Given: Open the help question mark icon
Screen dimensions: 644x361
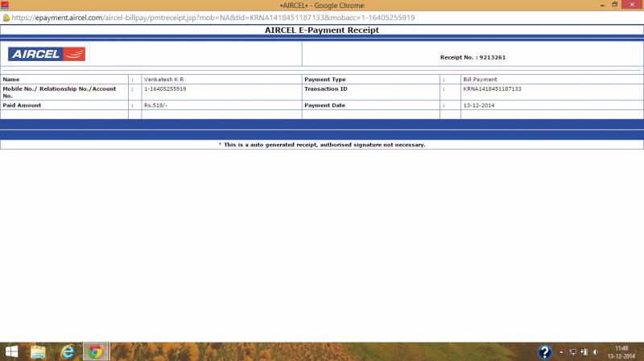Looking at the screenshot, I should pos(545,352).
